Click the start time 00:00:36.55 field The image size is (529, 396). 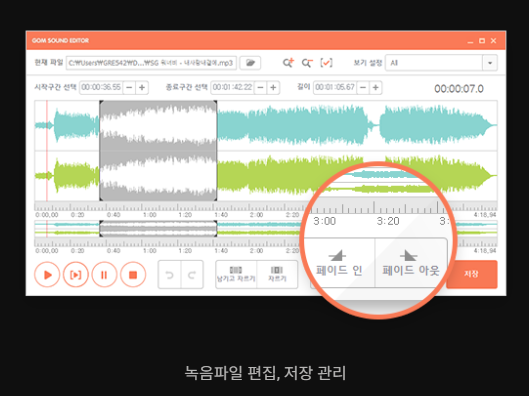[x=101, y=88]
